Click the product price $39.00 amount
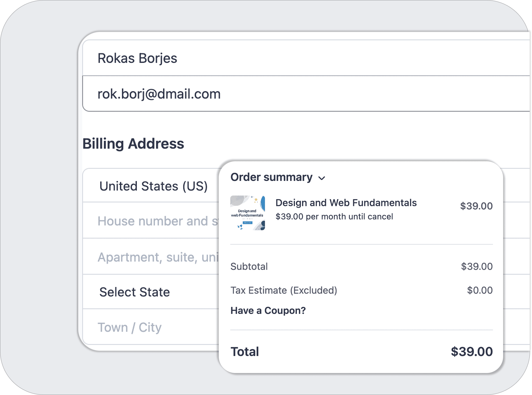The height and width of the screenshot is (395, 532). [476, 206]
